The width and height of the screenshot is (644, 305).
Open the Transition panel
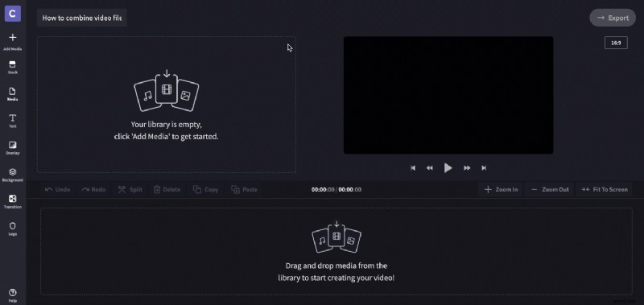pos(13,202)
